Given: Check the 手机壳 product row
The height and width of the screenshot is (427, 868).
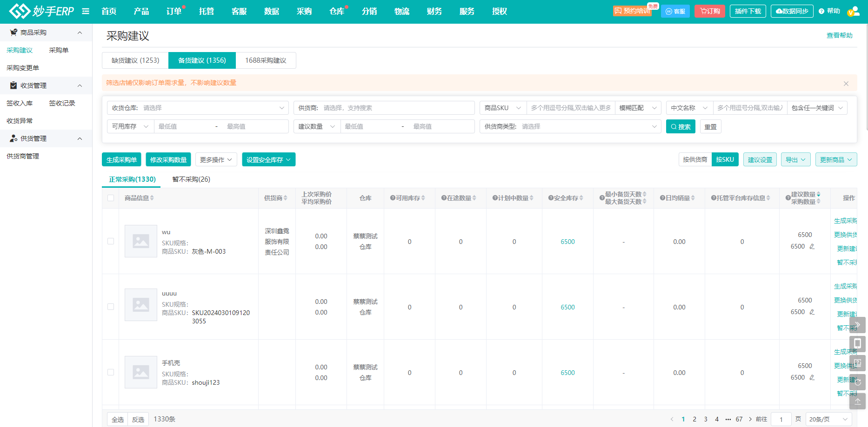Looking at the screenshot, I should pos(111,372).
